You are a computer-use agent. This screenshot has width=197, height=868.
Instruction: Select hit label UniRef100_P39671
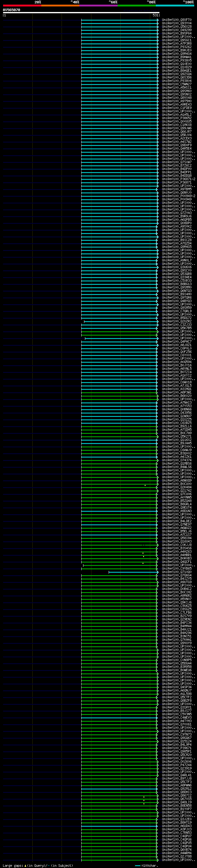177,748
